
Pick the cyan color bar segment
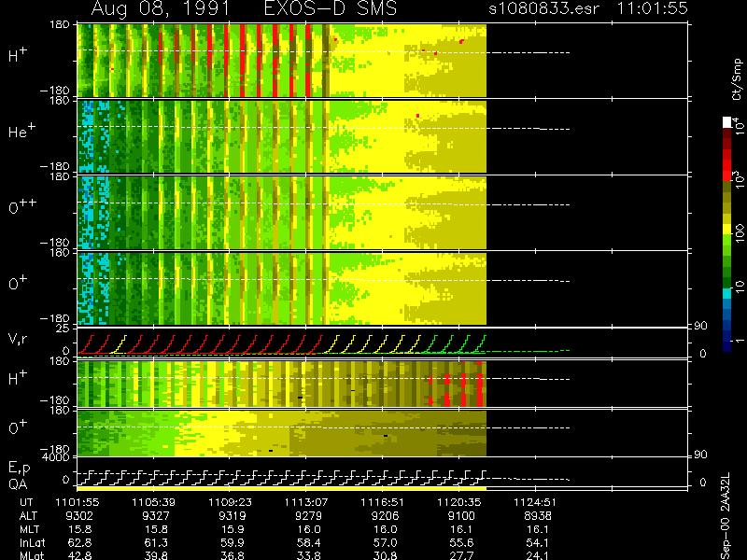[727, 293]
